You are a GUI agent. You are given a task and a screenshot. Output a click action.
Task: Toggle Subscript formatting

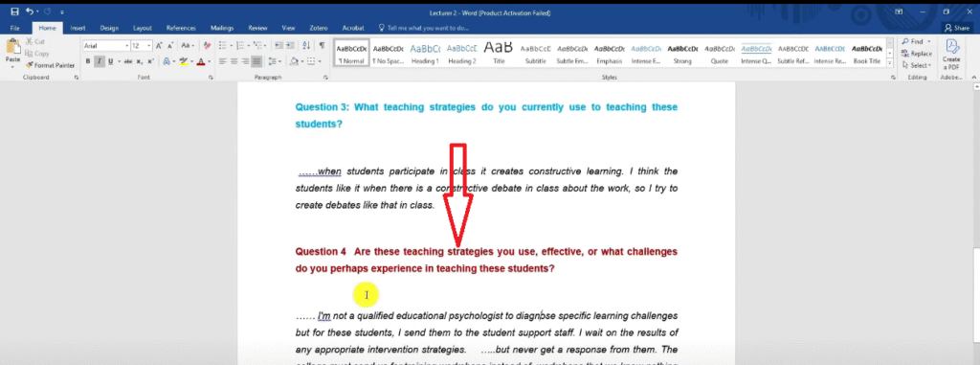point(140,61)
